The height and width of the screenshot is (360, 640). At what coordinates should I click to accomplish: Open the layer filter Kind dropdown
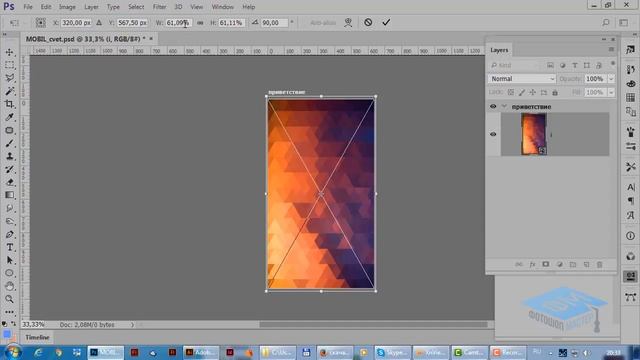[x=514, y=65]
